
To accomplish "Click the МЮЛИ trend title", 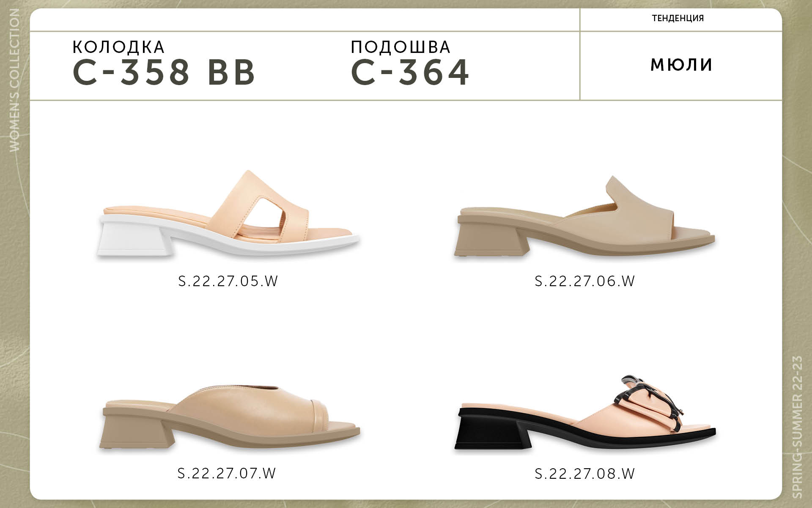I will (x=682, y=64).
